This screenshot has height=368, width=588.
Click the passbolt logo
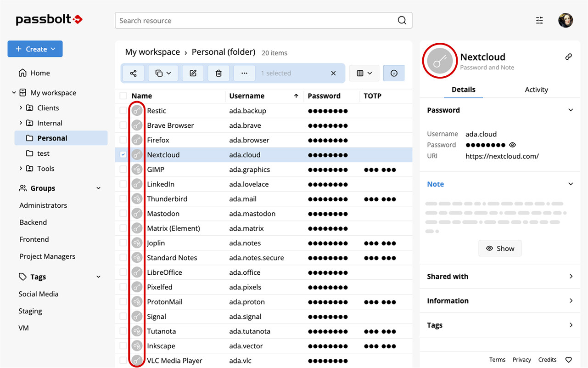tap(49, 19)
